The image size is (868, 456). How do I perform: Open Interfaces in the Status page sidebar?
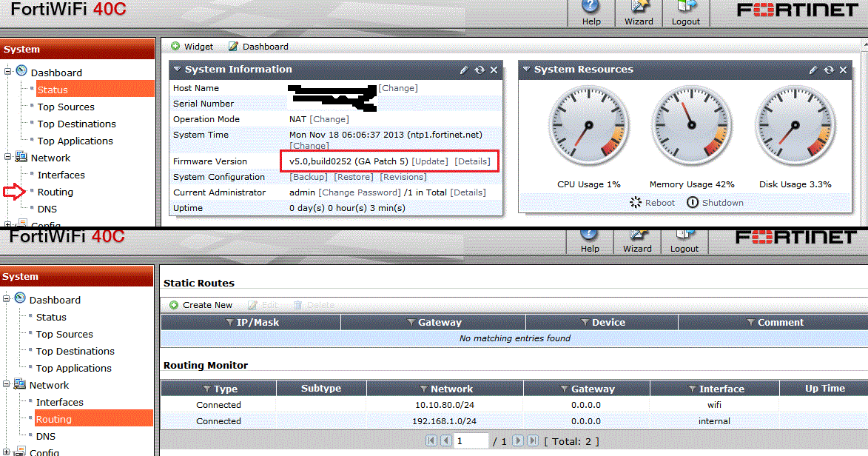pyautogui.click(x=61, y=175)
